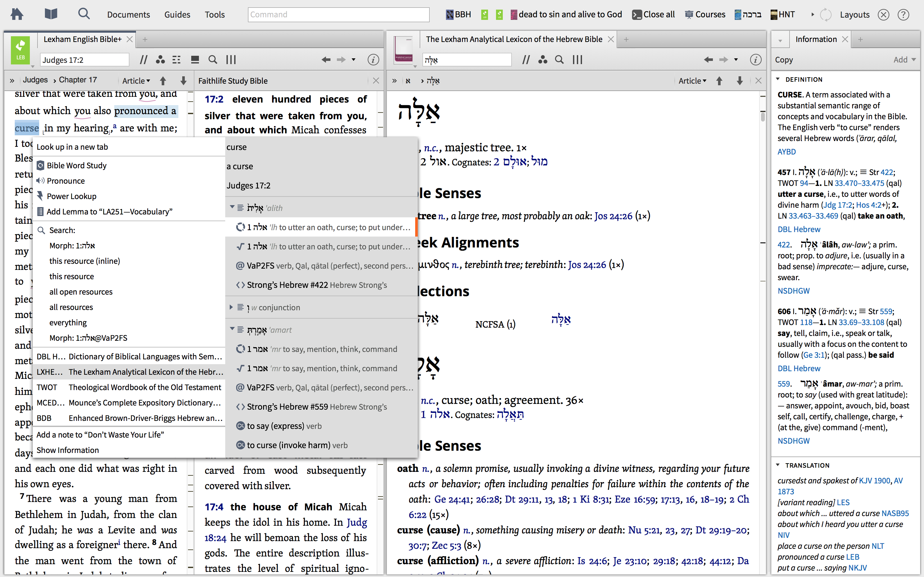
Task: Click the Close all shortcut
Action: tap(654, 14)
